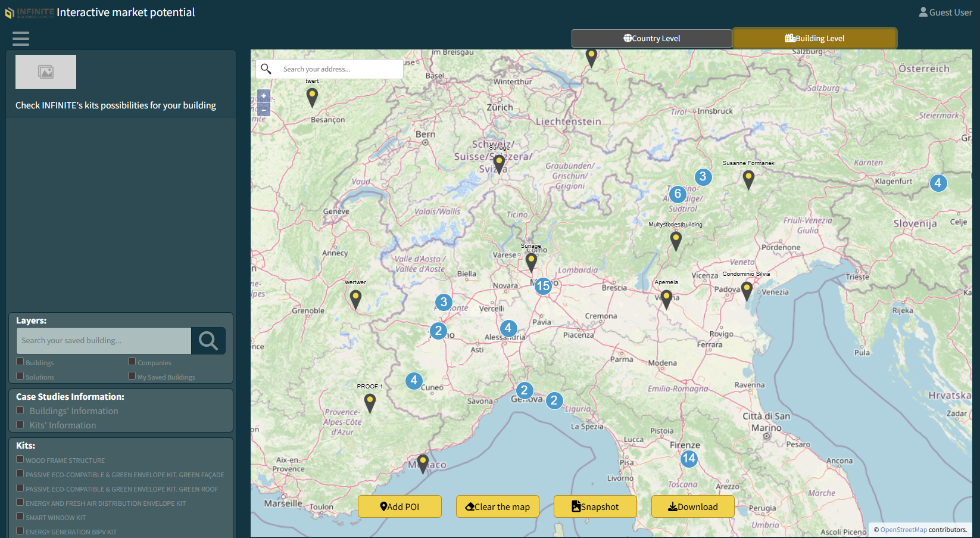Open the cluster of 15 near Milano
980x538 pixels.
(543, 286)
